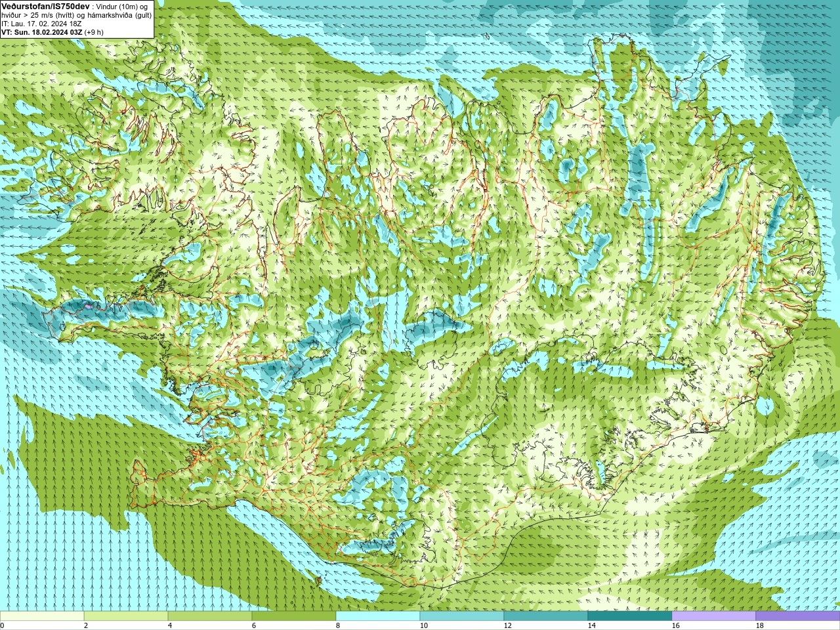
Task: Click the title text "Veðurstofan/IS750dev"
Action: pyautogui.click(x=45, y=6)
